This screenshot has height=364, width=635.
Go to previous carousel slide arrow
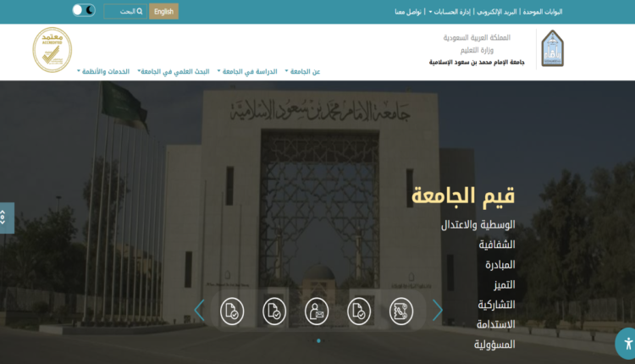(x=199, y=311)
